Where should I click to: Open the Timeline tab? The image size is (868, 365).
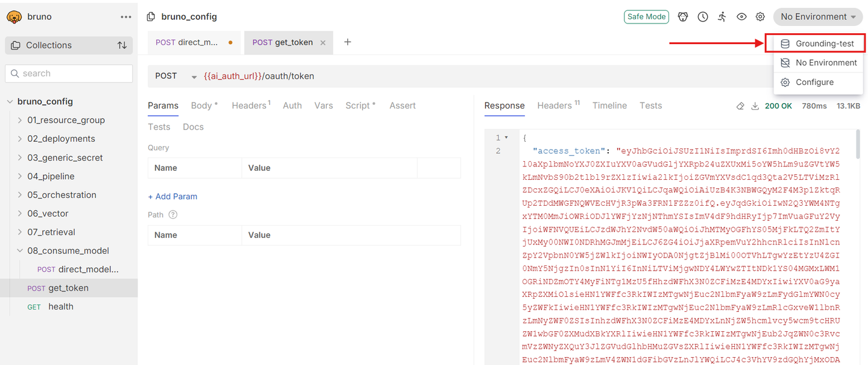coord(609,106)
